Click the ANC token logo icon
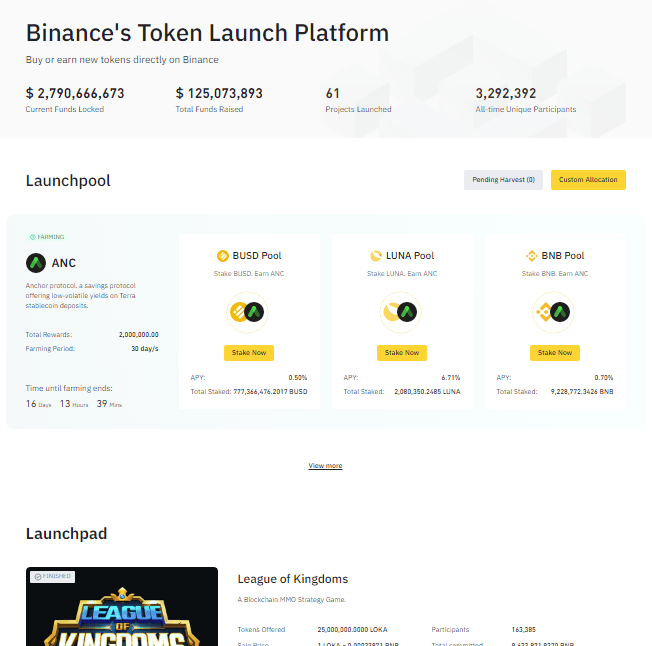652x646 pixels. [36, 263]
